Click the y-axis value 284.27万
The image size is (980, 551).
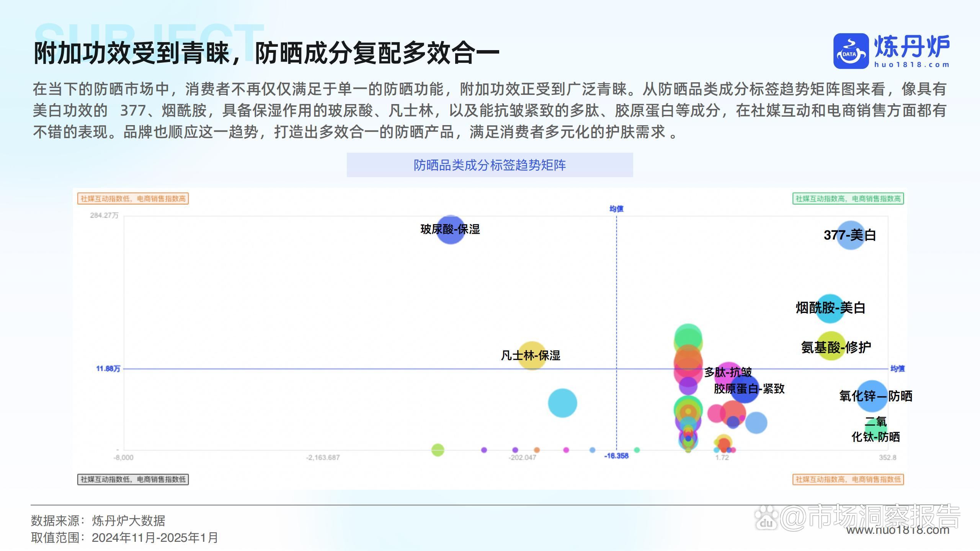(x=104, y=215)
